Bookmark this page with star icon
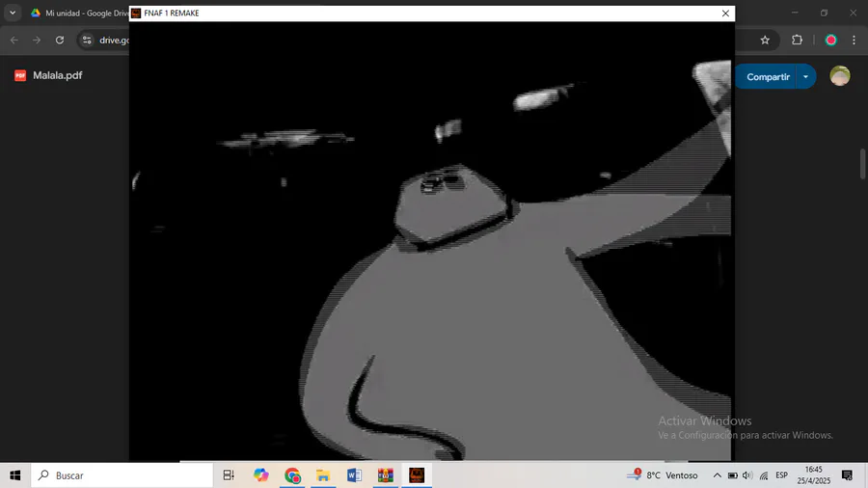The image size is (868, 488). (x=765, y=40)
